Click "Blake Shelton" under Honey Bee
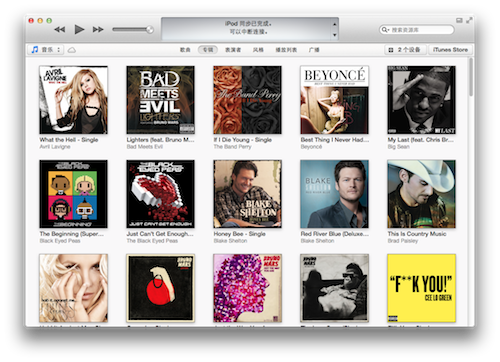Viewport: 500px width, 362px height. pyautogui.click(x=230, y=241)
